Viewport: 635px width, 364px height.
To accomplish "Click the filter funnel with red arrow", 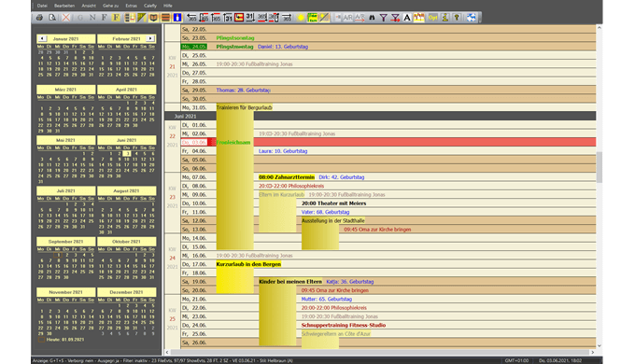I will 395,18.
